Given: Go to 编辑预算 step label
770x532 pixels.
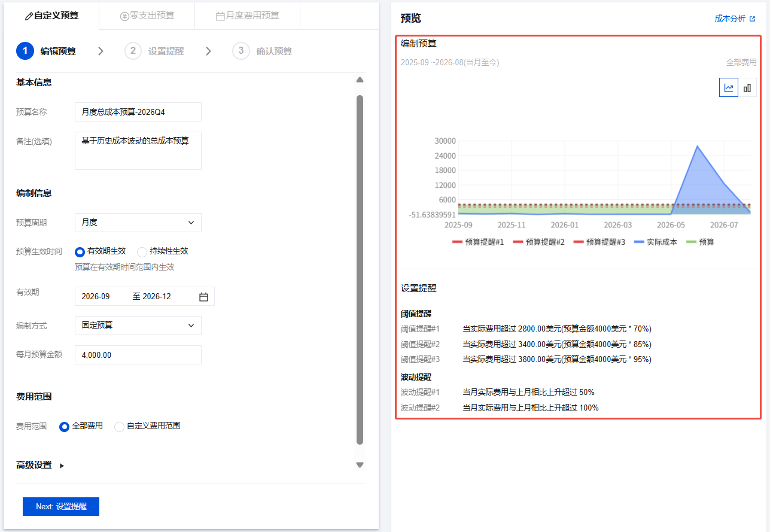Looking at the screenshot, I should 58,51.
